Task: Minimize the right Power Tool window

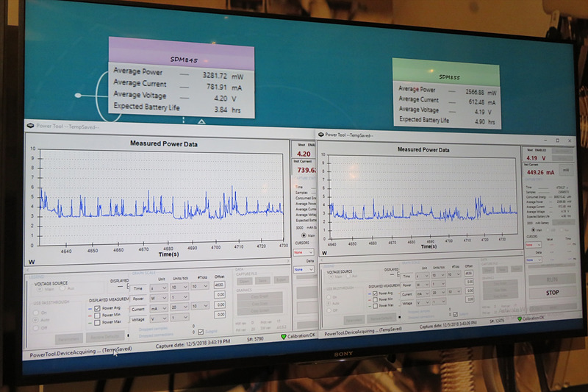Action: (x=545, y=140)
